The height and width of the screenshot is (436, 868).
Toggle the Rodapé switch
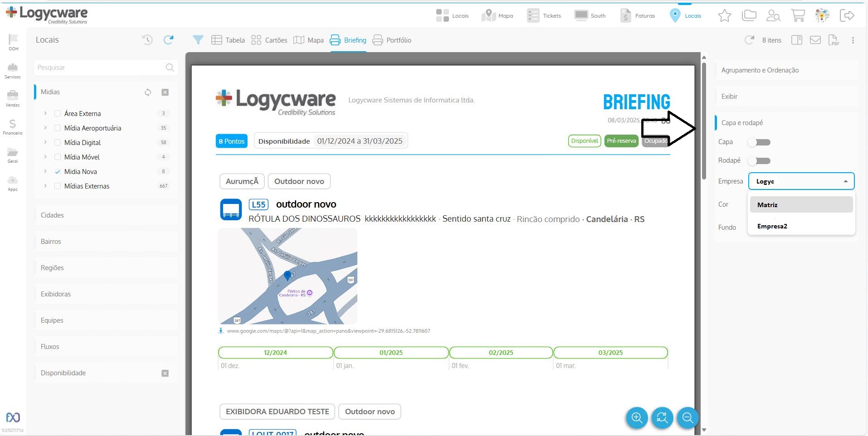coord(760,161)
